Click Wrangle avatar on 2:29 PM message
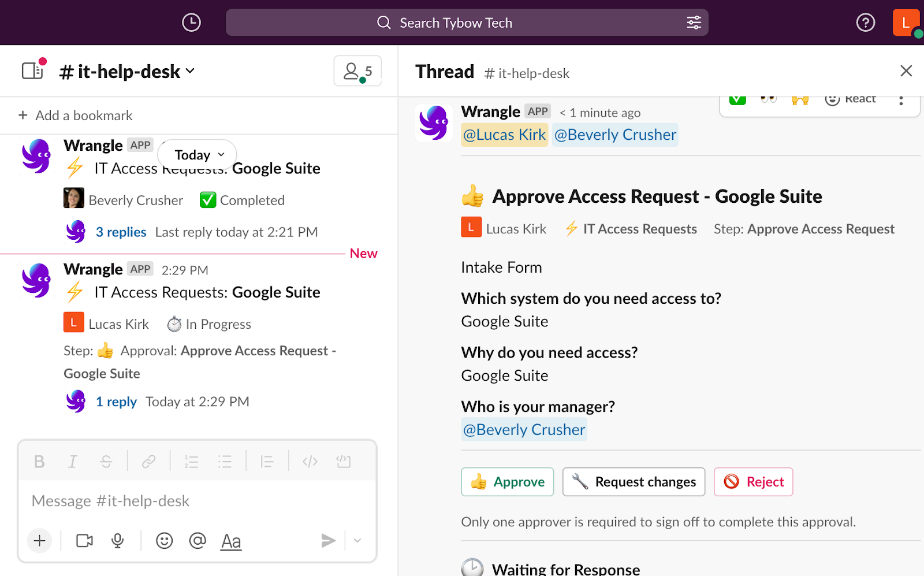 coord(36,280)
